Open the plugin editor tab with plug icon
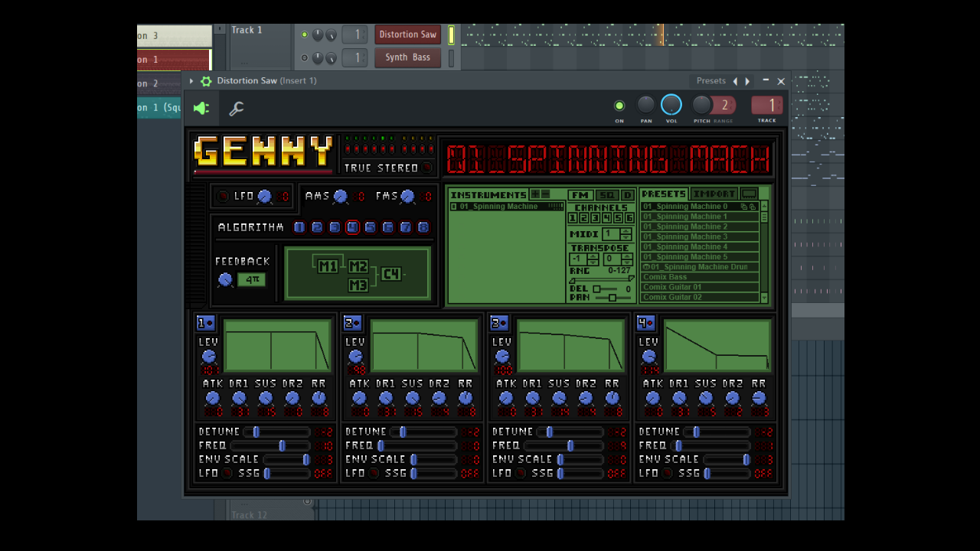The height and width of the screenshot is (551, 980). click(x=201, y=109)
